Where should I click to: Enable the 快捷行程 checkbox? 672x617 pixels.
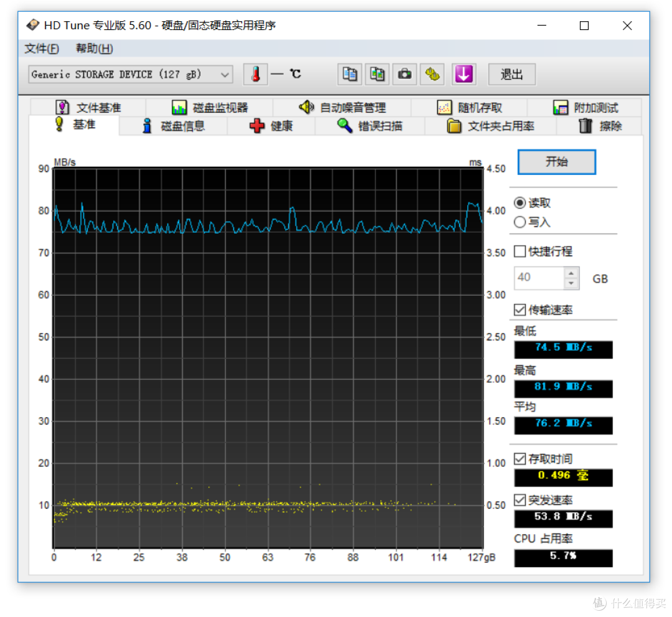coord(520,252)
